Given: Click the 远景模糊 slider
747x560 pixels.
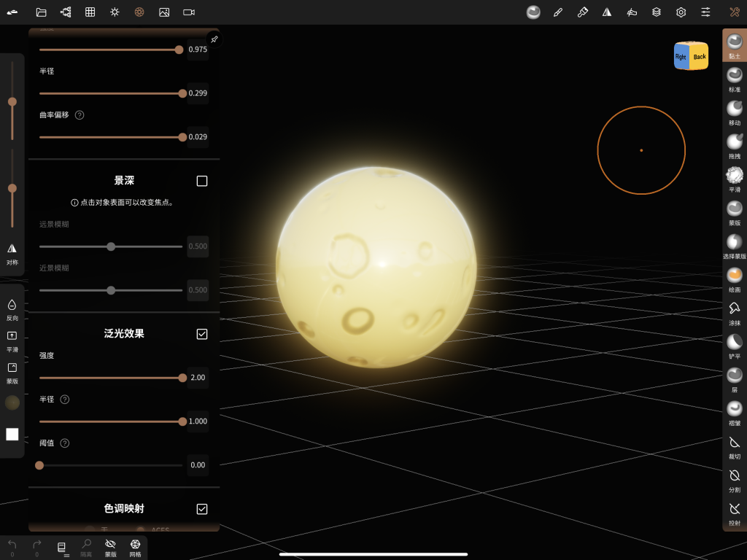Looking at the screenshot, I should coord(111,246).
